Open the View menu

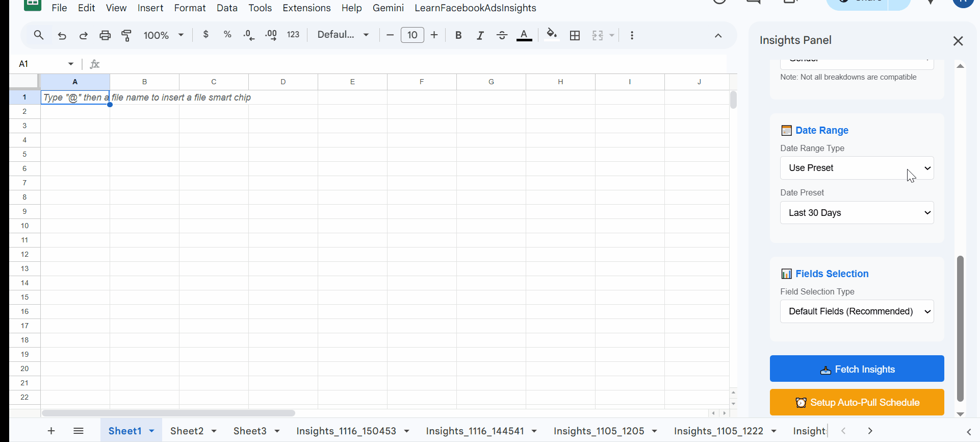pyautogui.click(x=116, y=8)
